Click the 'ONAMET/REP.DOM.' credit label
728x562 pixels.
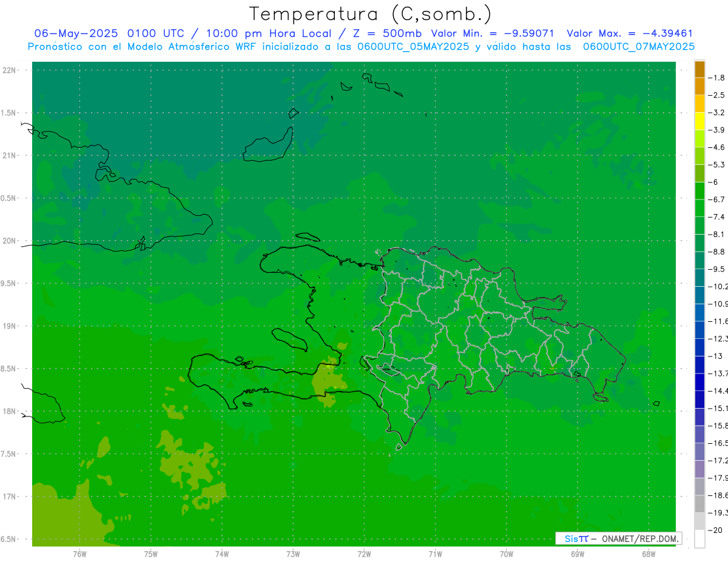click(640, 538)
